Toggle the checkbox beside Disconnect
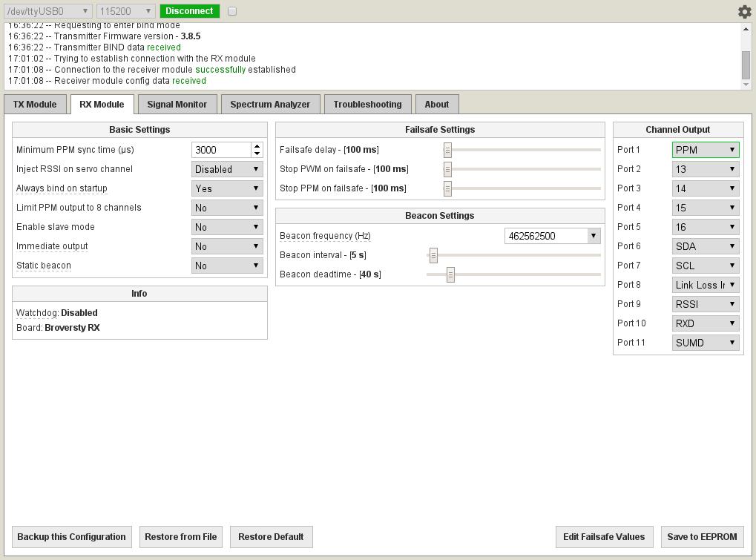Viewport: 756px width, 560px height. pos(232,11)
